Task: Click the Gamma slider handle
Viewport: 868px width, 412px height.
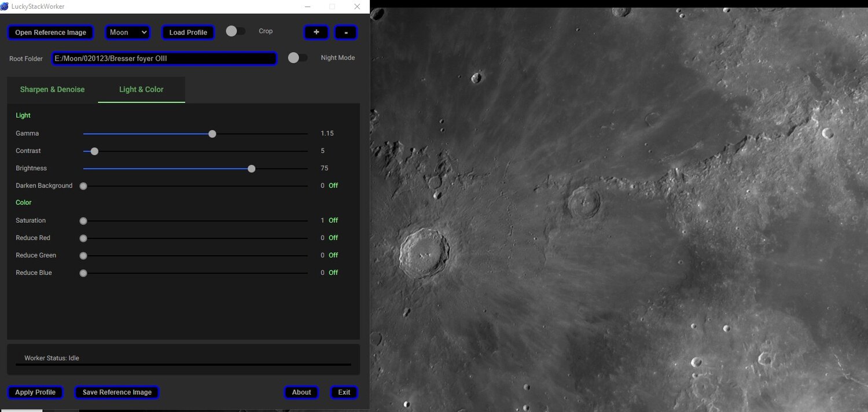Action: 212,134
